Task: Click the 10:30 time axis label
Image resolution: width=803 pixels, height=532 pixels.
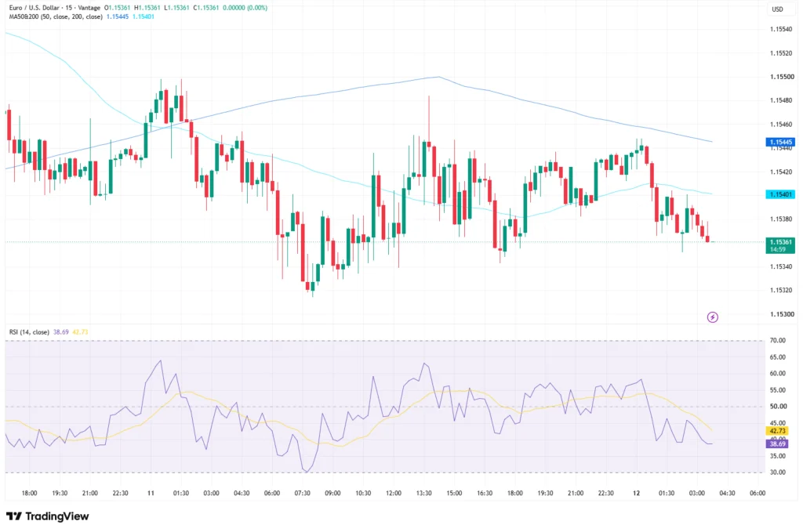Action: click(363, 493)
